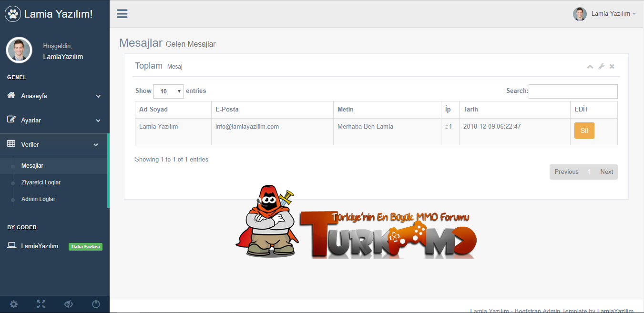Click the fullscreen icon in sidebar footer

click(41, 304)
